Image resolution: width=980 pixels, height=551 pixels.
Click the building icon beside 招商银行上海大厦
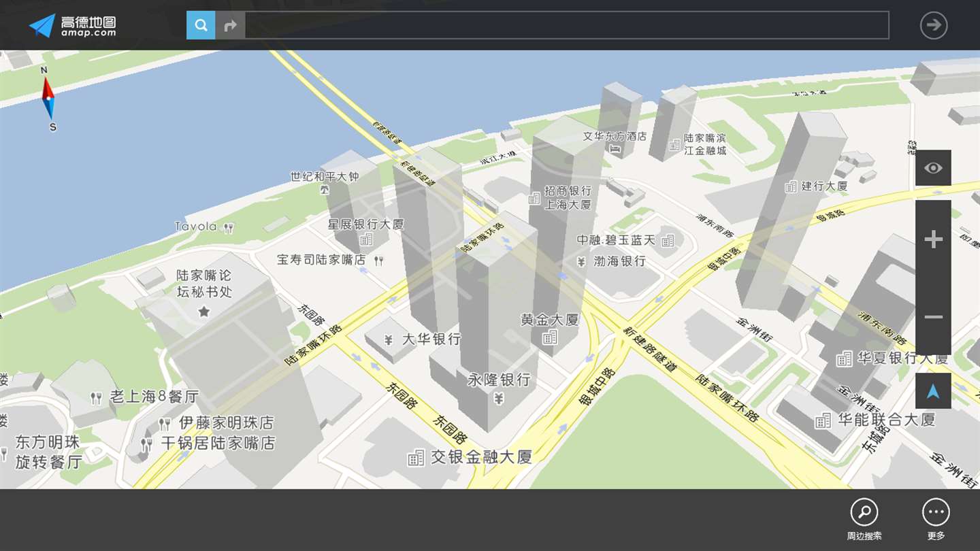(534, 198)
